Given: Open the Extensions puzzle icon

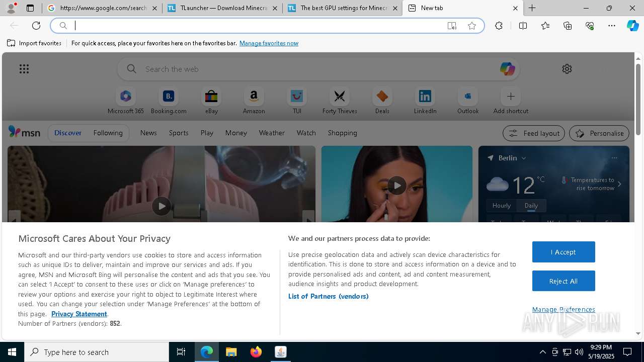Looking at the screenshot, I should coord(499,26).
